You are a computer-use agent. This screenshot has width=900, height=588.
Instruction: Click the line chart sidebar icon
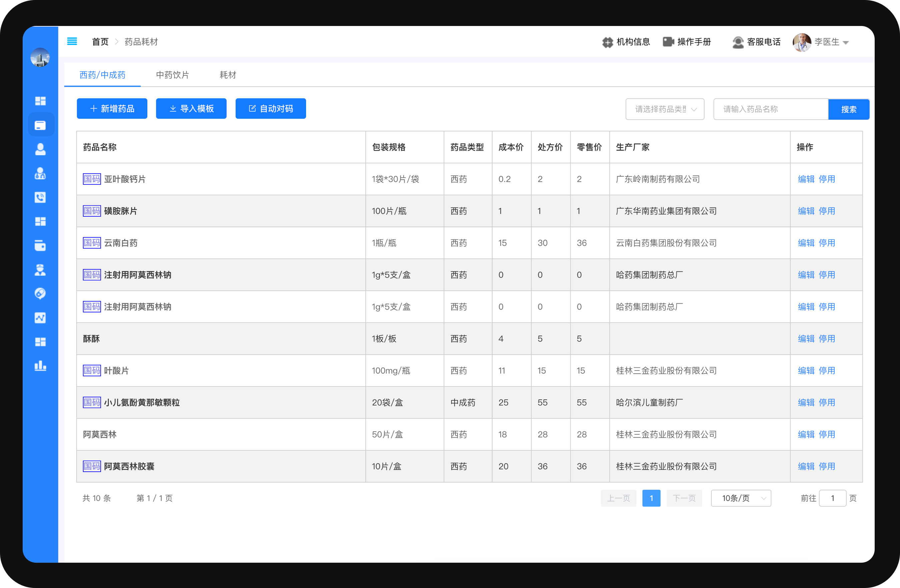coord(40,318)
